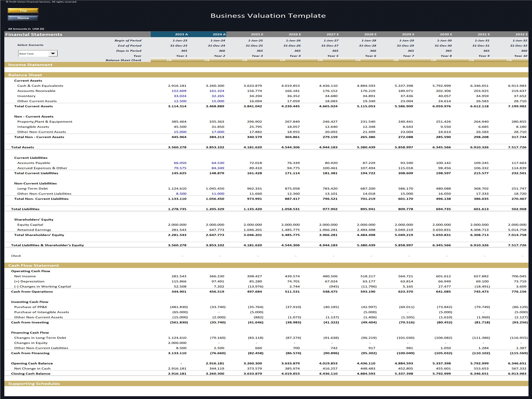532x399 pixels.
Task: Select 2023 Accounts Receivable value 152.609
Action: [179, 91]
